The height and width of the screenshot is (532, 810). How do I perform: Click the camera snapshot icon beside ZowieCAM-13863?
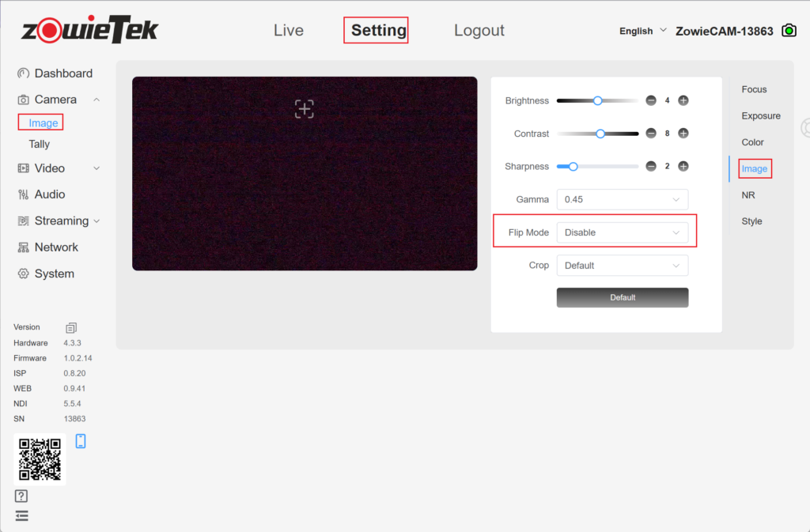pos(789,31)
